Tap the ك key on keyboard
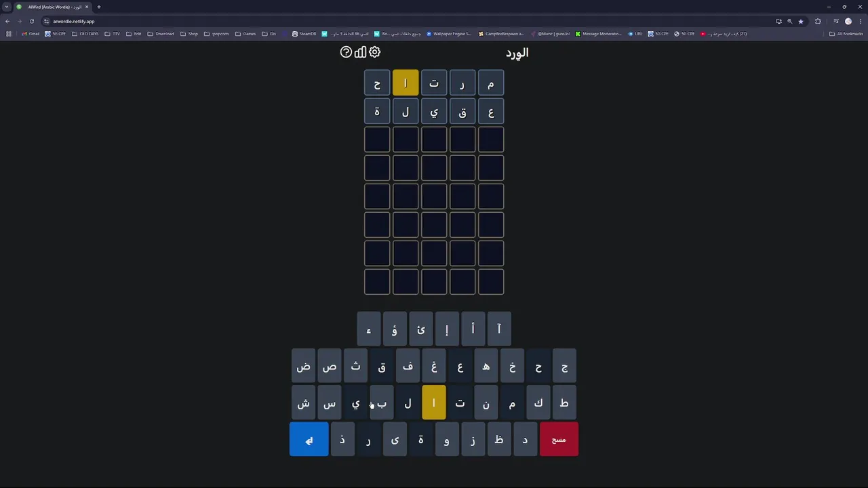Screen dimensions: 868x488 pyautogui.click(x=538, y=403)
